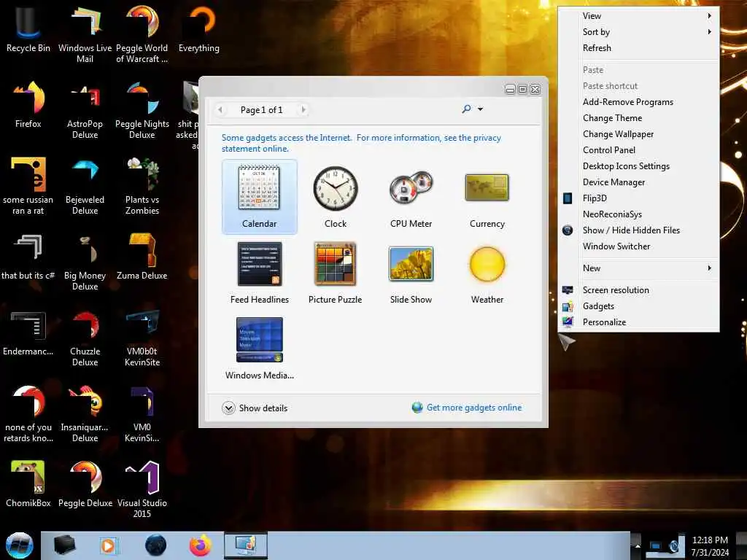Click the Bejeweled Deluxe desktop icon

coord(85,186)
